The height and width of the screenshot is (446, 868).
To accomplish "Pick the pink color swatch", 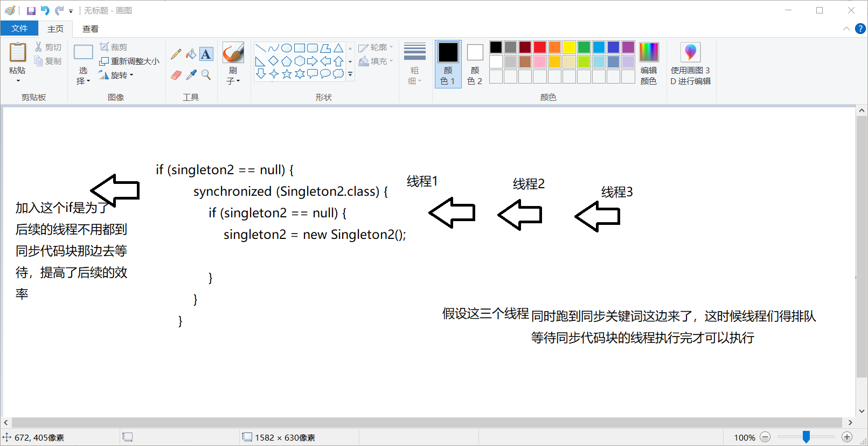I will (540, 62).
